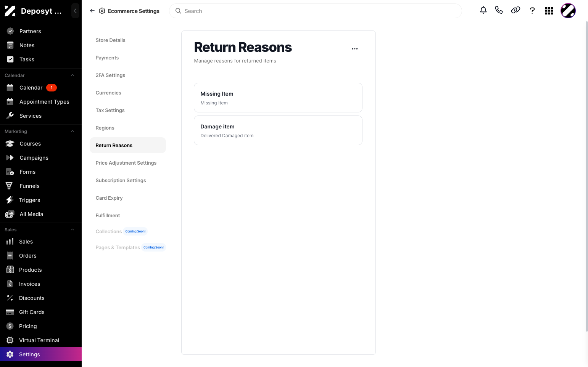Screen dimensions: 588x367
Task: Open the notifications bell icon
Action: click(x=483, y=11)
